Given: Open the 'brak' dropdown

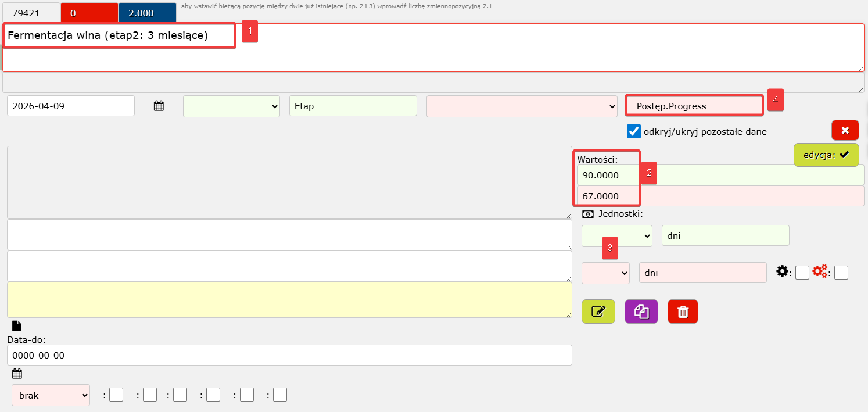Looking at the screenshot, I should point(51,395).
